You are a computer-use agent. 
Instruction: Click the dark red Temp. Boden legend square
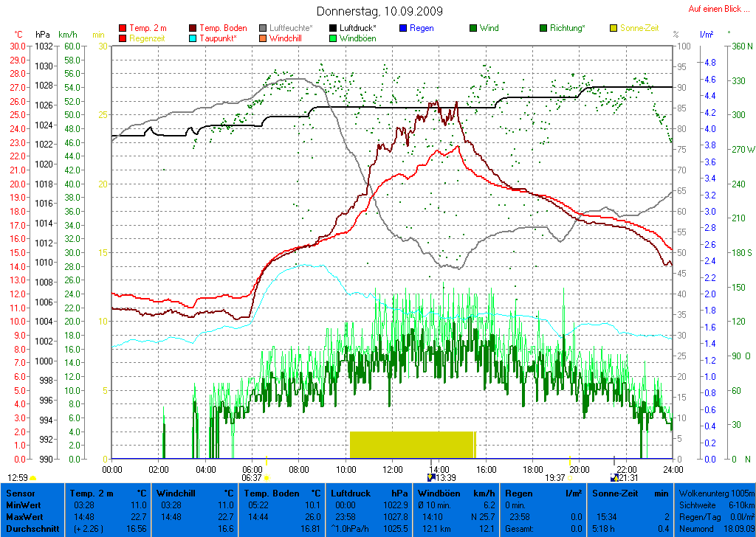[x=193, y=28]
